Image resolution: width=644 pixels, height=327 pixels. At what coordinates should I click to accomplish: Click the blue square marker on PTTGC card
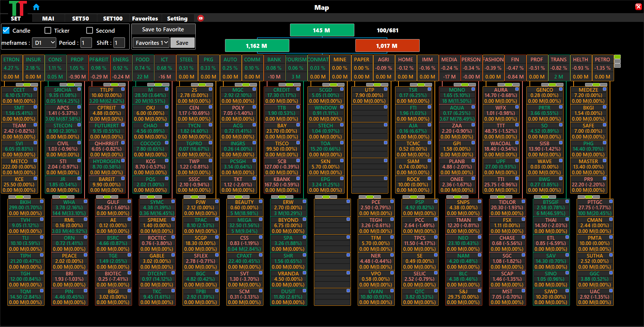tap(611, 201)
